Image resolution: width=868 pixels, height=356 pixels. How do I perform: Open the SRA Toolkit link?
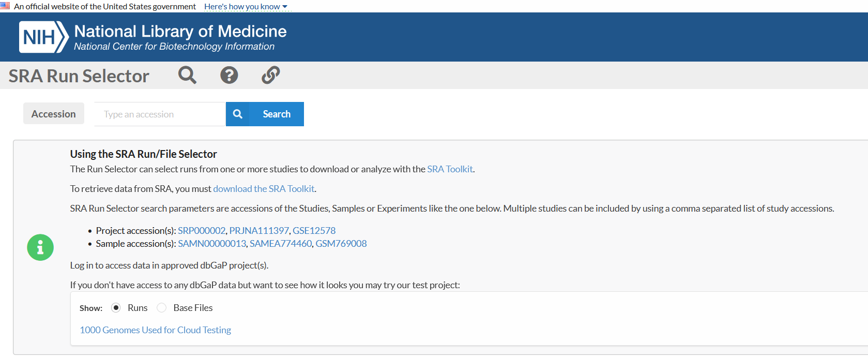click(450, 169)
